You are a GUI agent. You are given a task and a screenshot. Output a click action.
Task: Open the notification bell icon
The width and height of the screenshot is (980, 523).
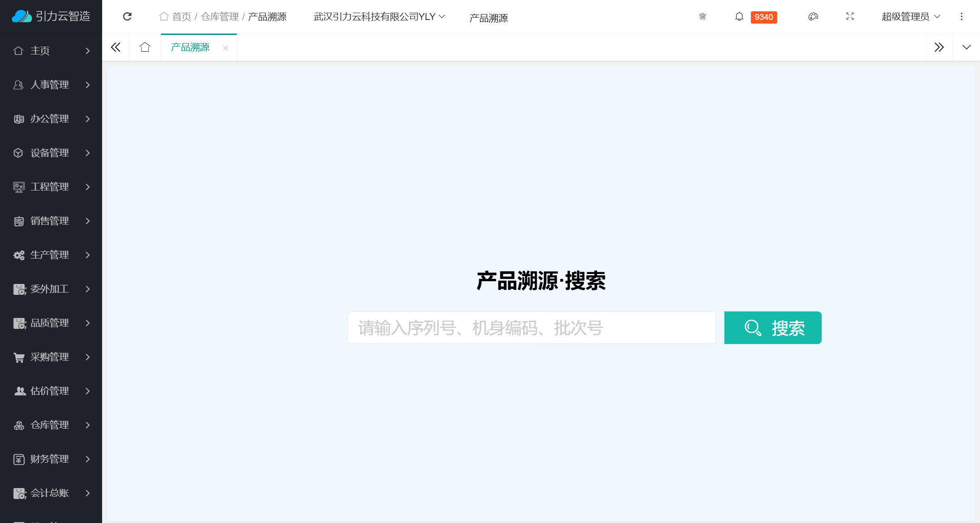coord(739,16)
